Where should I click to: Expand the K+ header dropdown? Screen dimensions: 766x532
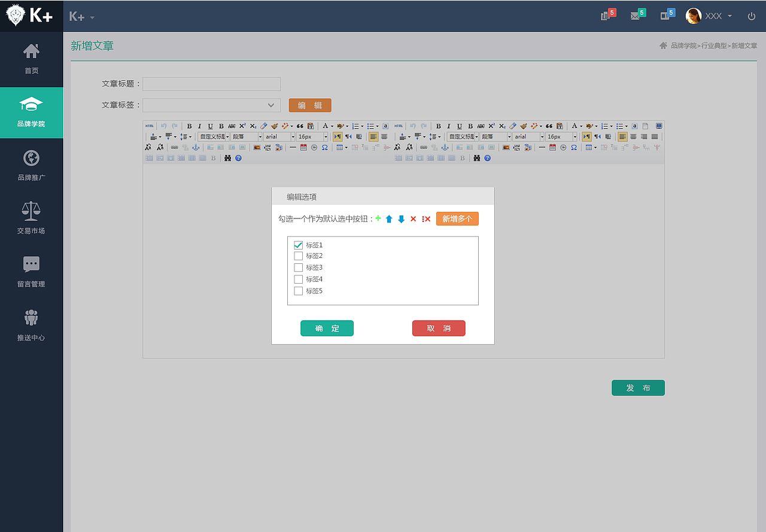(82, 17)
